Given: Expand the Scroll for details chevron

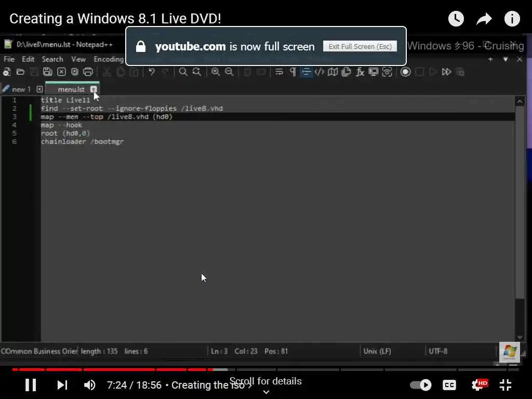Looking at the screenshot, I should [267, 392].
